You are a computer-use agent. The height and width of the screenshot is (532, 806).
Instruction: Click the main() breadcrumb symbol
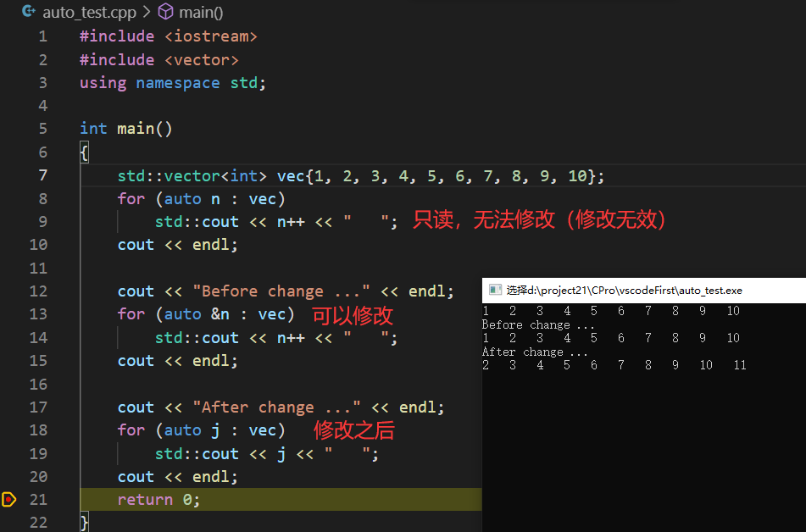point(201,12)
